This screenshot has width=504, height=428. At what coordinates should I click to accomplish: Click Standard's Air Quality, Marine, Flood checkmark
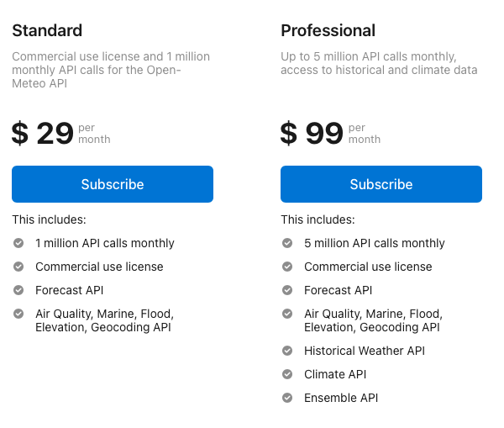pos(18,314)
